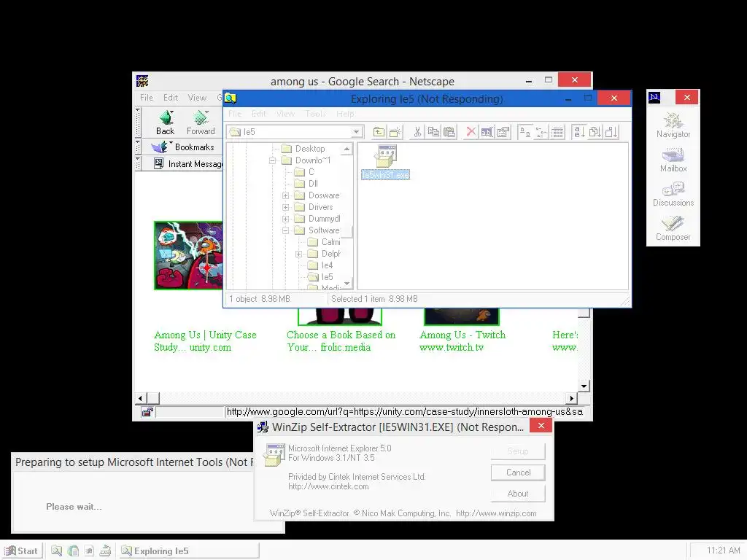Click fourth quick launch icon on taskbar

105,551
